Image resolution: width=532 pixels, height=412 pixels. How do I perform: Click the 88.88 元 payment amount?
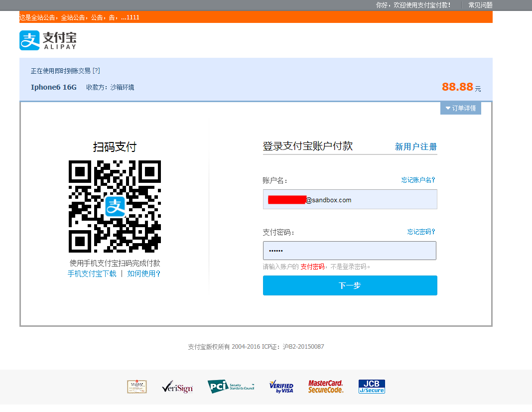pyautogui.click(x=461, y=87)
